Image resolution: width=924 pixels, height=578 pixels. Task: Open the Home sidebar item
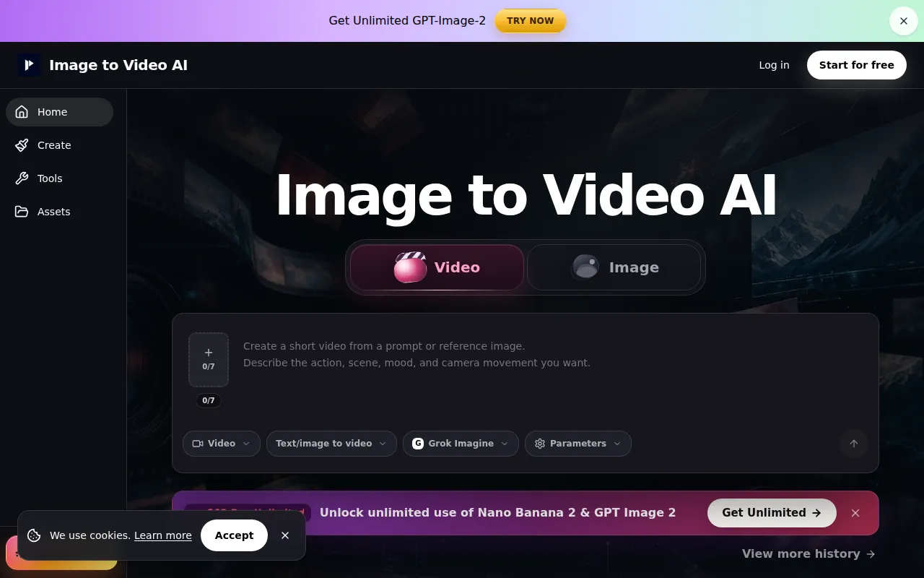[x=59, y=112]
